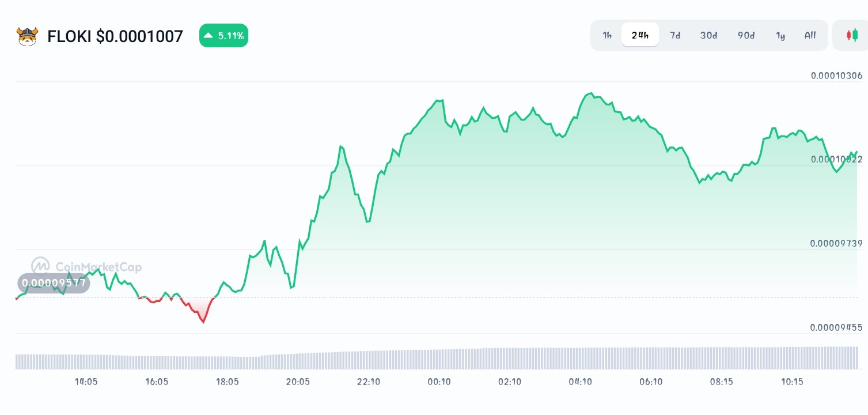Click the upward triangle arrow in the badge
The image size is (868, 415).
(209, 35)
